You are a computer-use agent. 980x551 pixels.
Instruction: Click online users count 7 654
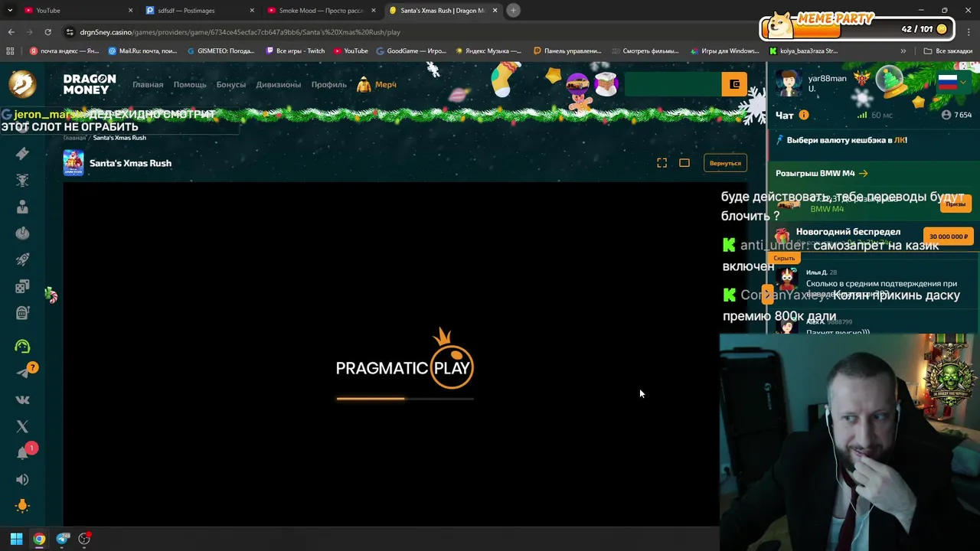point(956,115)
